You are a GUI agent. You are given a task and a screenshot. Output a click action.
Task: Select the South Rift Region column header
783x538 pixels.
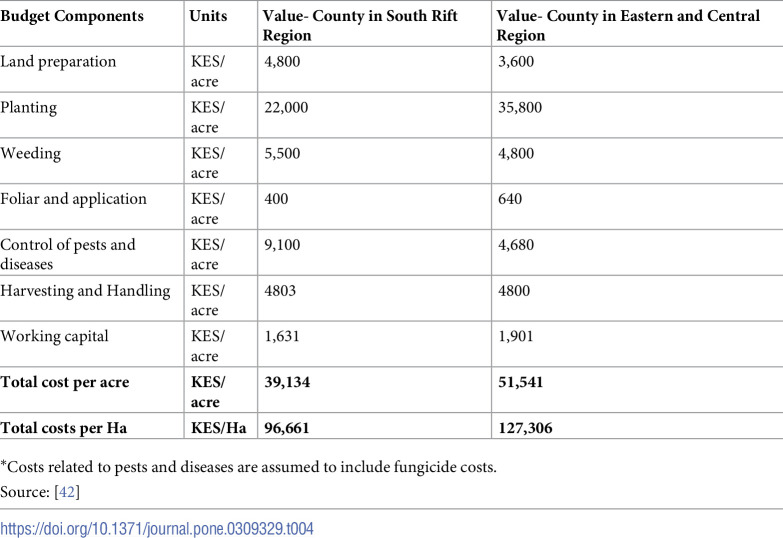tap(360, 25)
